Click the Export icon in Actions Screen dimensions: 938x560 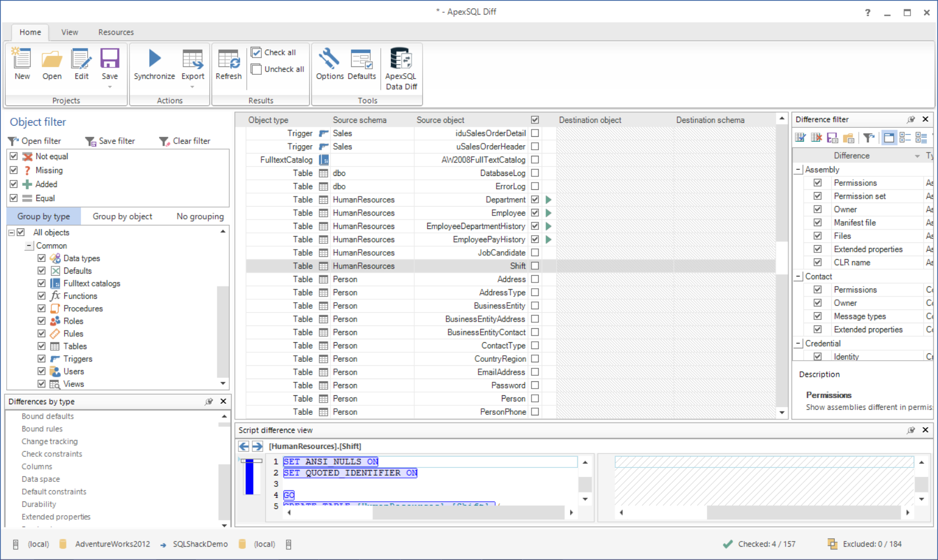click(x=193, y=59)
